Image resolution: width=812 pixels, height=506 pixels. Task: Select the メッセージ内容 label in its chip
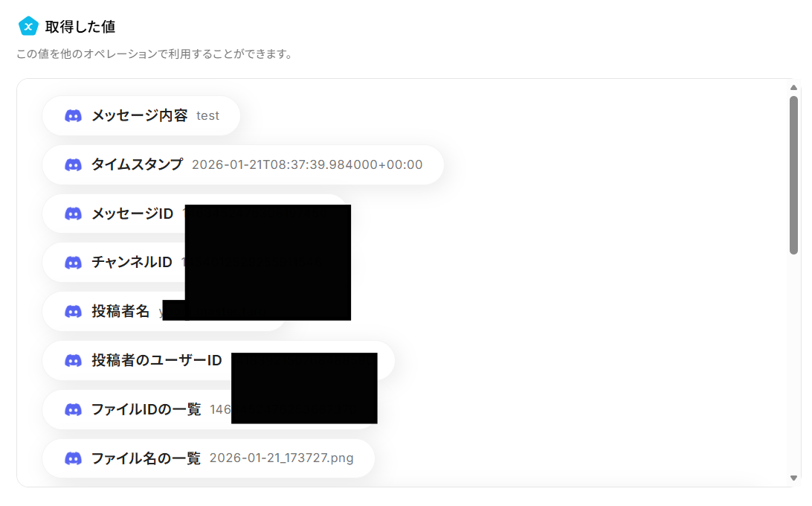139,115
